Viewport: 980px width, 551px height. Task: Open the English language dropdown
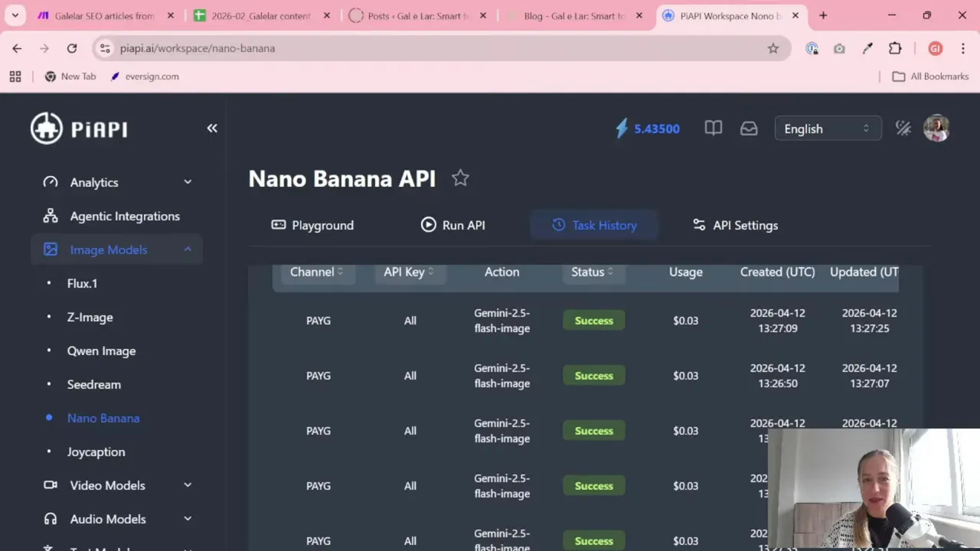click(828, 129)
